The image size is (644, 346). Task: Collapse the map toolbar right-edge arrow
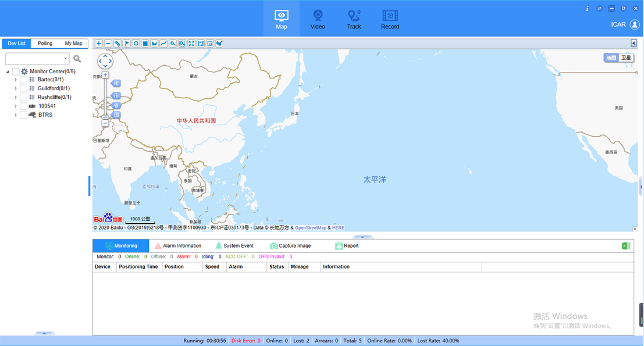pos(634,44)
